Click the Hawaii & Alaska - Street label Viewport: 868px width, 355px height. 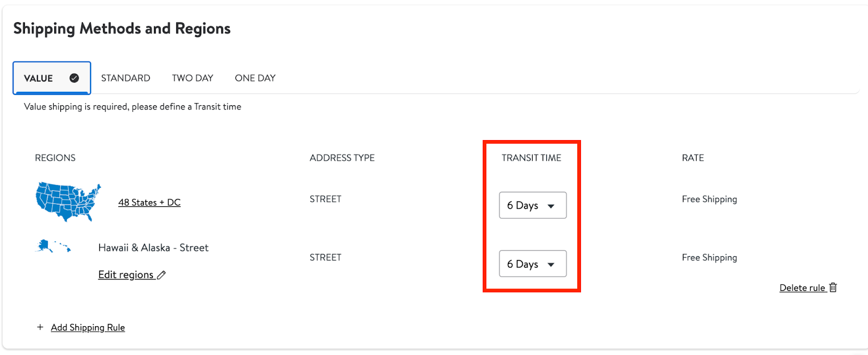coord(154,248)
